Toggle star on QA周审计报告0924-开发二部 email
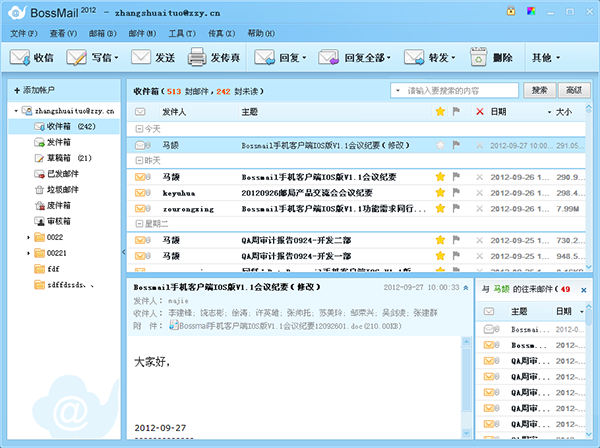Image resolution: width=600 pixels, height=448 pixels. (x=440, y=240)
